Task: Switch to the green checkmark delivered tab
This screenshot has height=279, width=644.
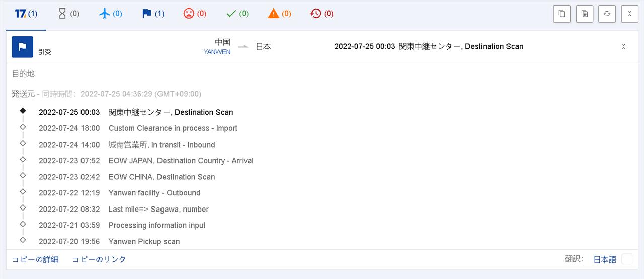Action: click(x=237, y=14)
